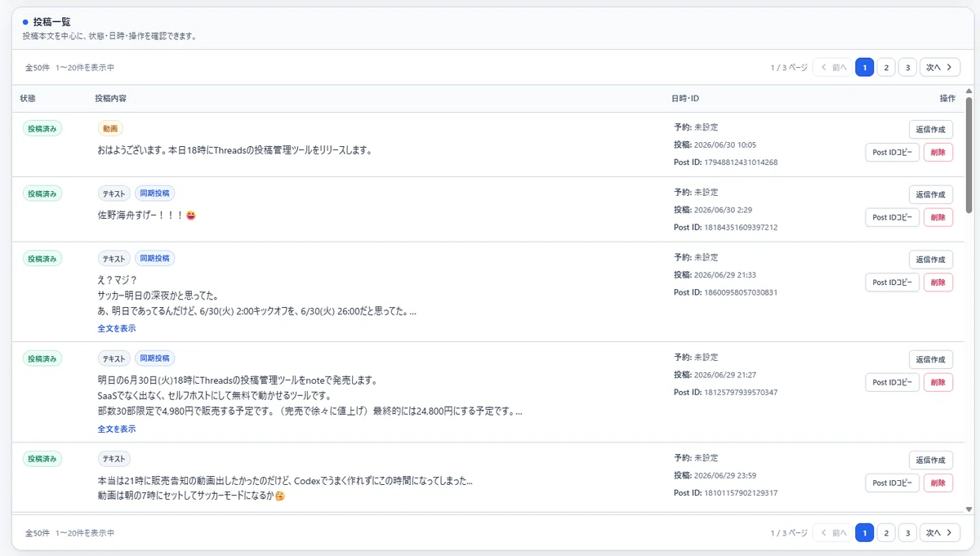Click bottom 次へ next page button
The width and height of the screenshot is (980, 556).
click(x=940, y=533)
